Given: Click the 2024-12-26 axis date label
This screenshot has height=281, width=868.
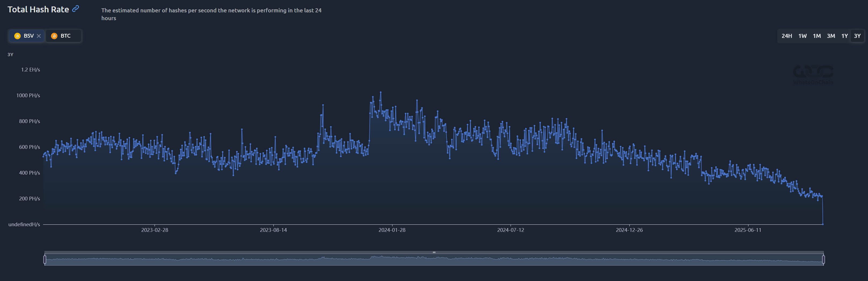Looking at the screenshot, I should [x=629, y=230].
